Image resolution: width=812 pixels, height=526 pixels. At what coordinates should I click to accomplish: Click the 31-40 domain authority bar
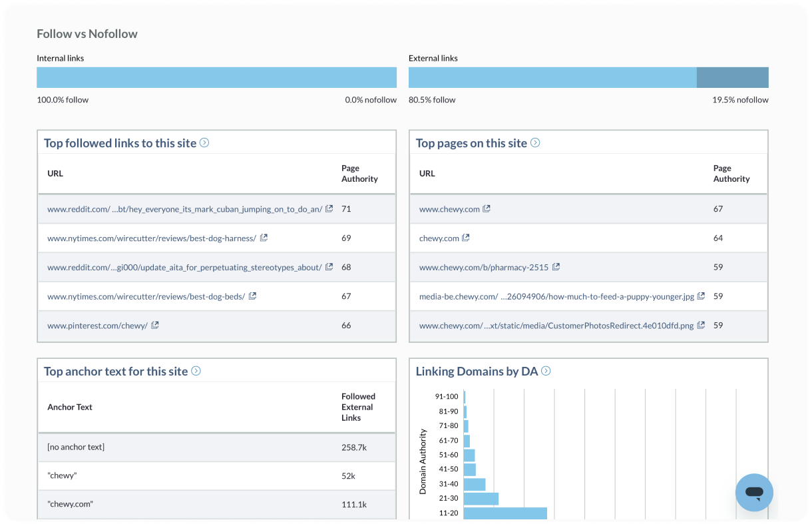(x=475, y=484)
